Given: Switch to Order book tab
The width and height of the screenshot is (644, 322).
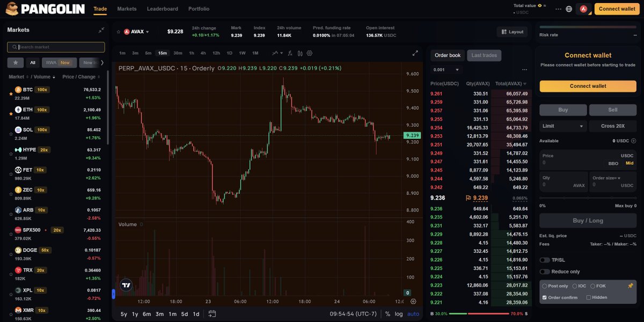Looking at the screenshot, I should (x=448, y=55).
